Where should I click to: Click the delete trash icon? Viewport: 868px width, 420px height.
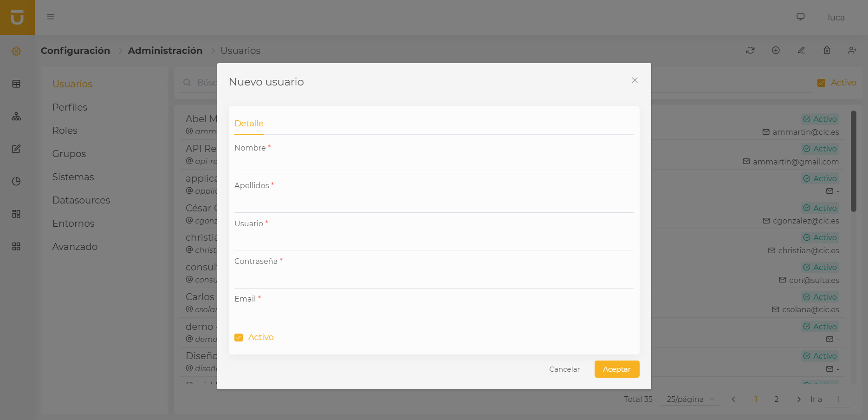[x=827, y=50]
